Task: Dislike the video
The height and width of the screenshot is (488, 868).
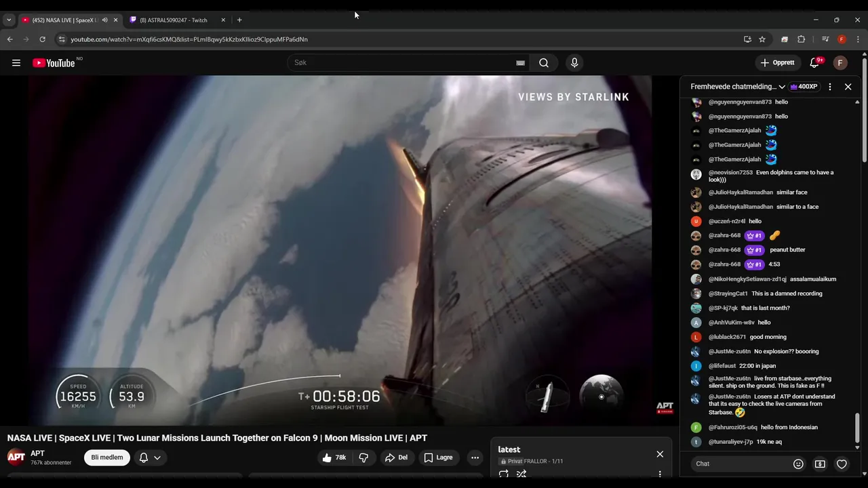Action: tap(363, 457)
